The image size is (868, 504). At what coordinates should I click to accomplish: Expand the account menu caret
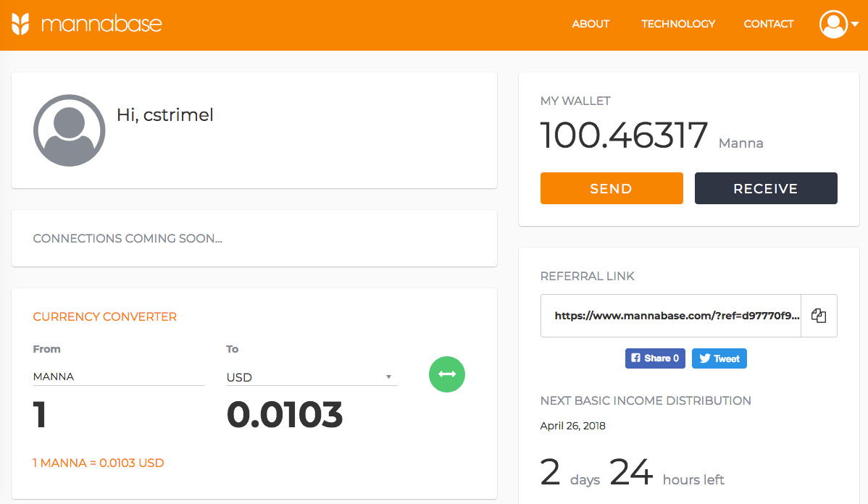pos(855,24)
